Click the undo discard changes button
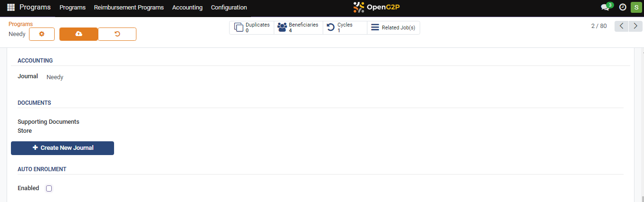Screen dimensions: 644x202 (x=117, y=34)
